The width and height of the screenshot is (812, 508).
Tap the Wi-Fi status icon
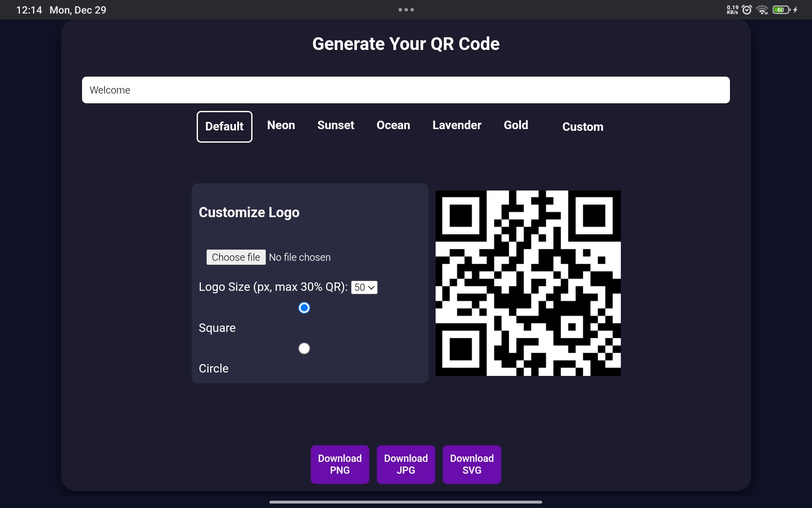pyautogui.click(x=763, y=9)
